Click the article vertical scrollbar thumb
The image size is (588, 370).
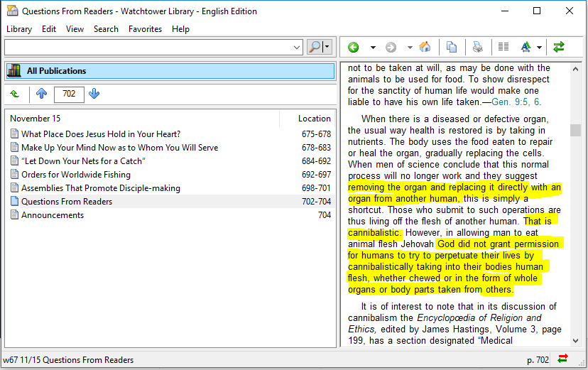click(575, 130)
